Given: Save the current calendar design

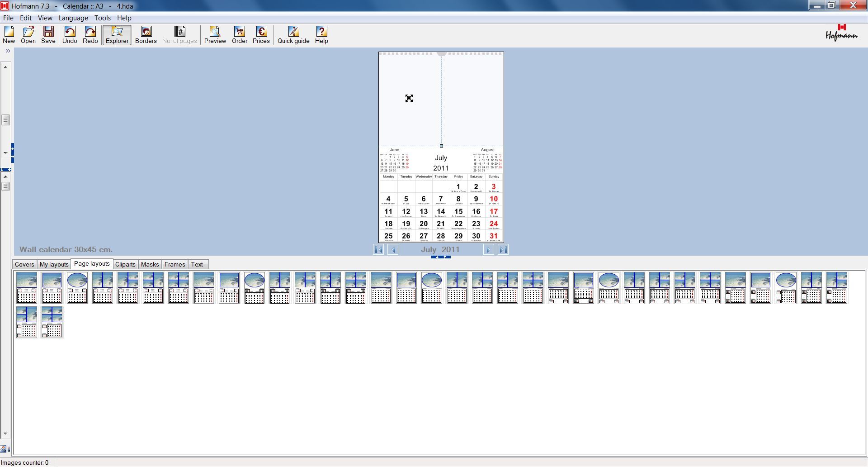Looking at the screenshot, I should [x=48, y=34].
